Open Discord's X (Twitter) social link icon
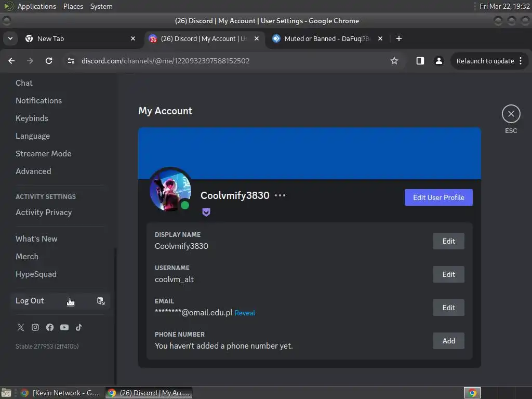This screenshot has height=399, width=532. pyautogui.click(x=21, y=327)
